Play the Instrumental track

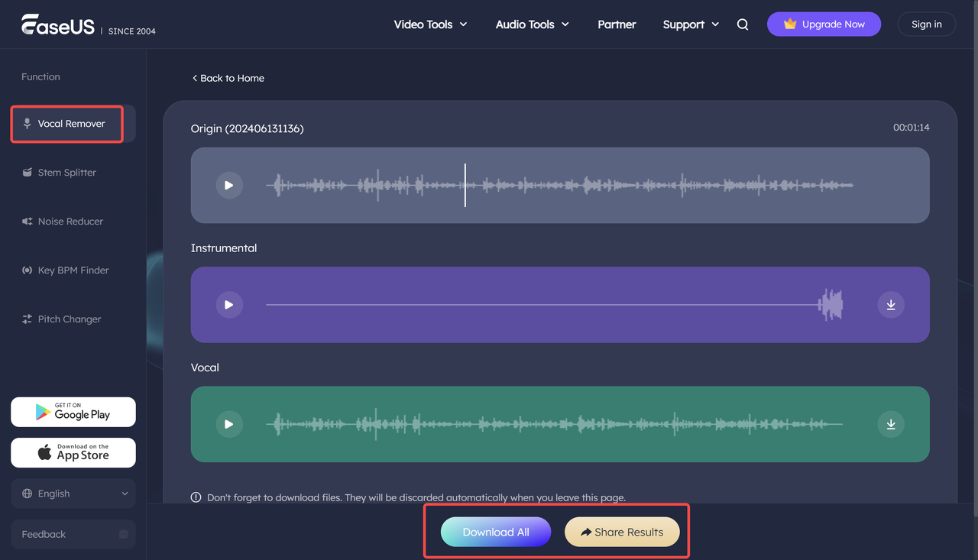click(229, 304)
